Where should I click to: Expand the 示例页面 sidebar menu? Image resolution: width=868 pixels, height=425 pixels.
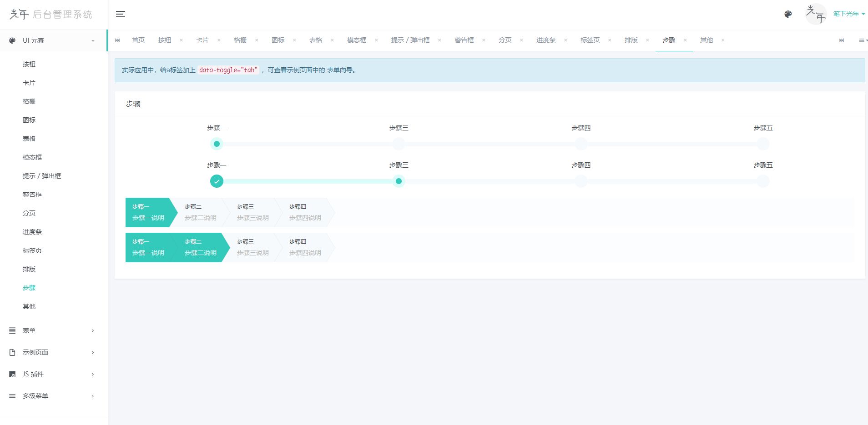coord(54,352)
